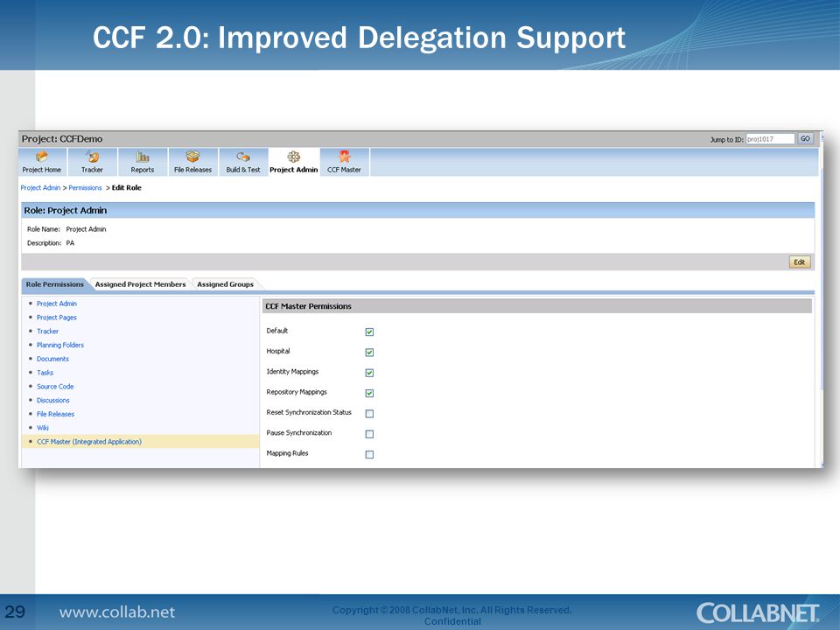The width and height of the screenshot is (840, 630).
Task: Open the Documents permissions link
Action: tap(52, 360)
